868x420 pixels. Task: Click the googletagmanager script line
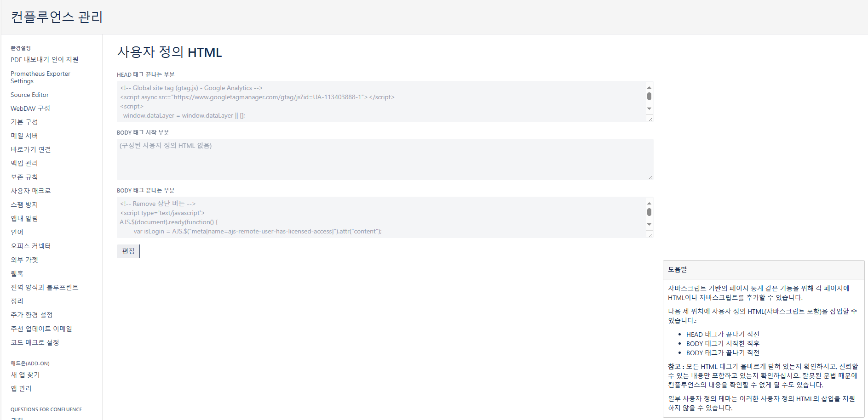pos(257,97)
